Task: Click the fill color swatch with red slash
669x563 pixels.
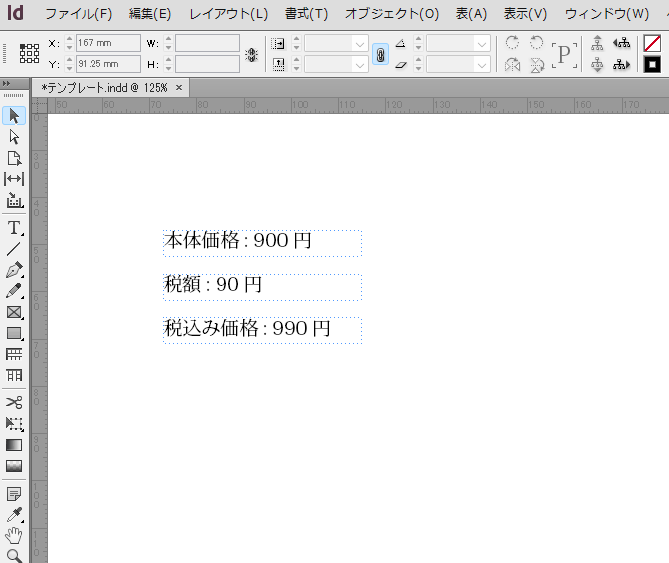Action: (x=652, y=44)
